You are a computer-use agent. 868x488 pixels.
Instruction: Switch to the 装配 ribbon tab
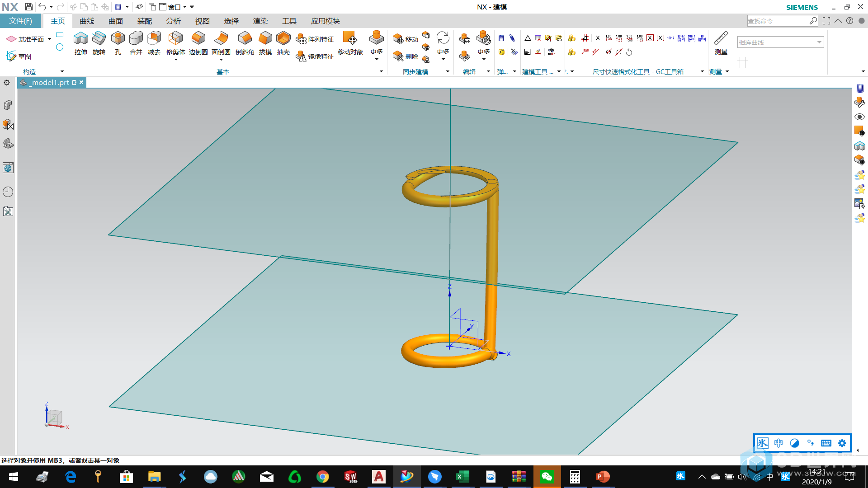tap(145, 21)
